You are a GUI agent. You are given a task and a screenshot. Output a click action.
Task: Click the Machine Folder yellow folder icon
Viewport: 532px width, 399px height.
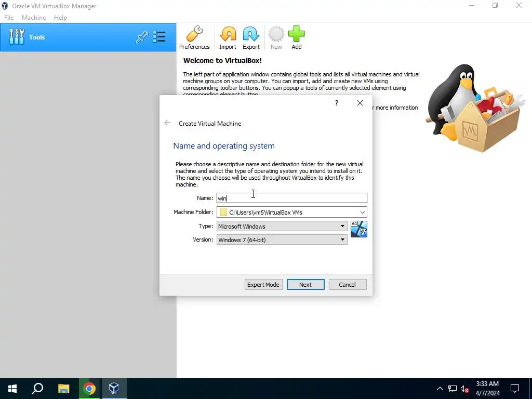[223, 212]
